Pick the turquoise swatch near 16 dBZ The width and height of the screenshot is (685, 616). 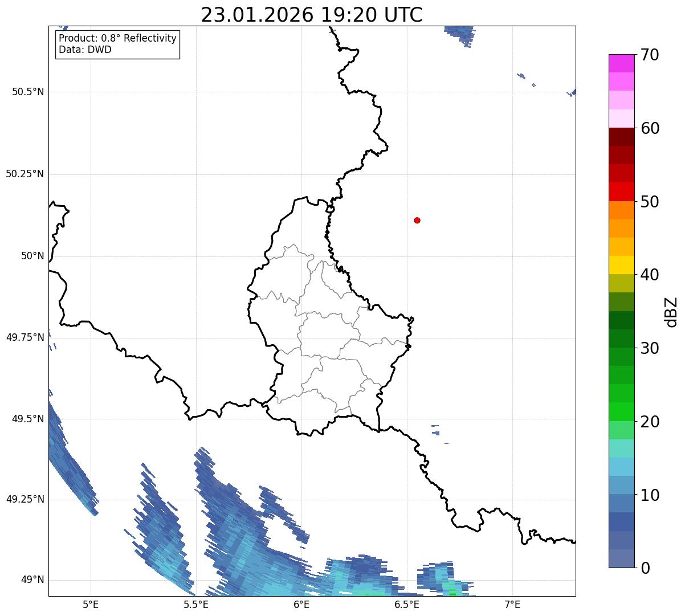[x=622, y=448]
